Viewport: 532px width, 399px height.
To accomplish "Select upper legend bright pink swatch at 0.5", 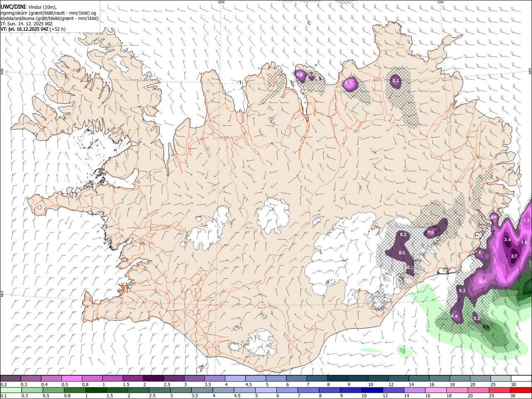I will point(71,379).
